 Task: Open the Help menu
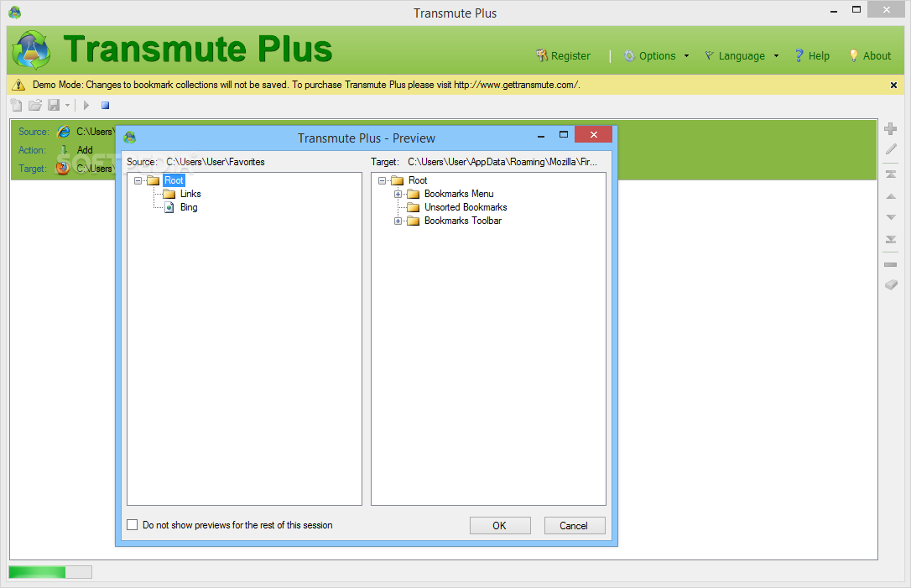click(812, 55)
